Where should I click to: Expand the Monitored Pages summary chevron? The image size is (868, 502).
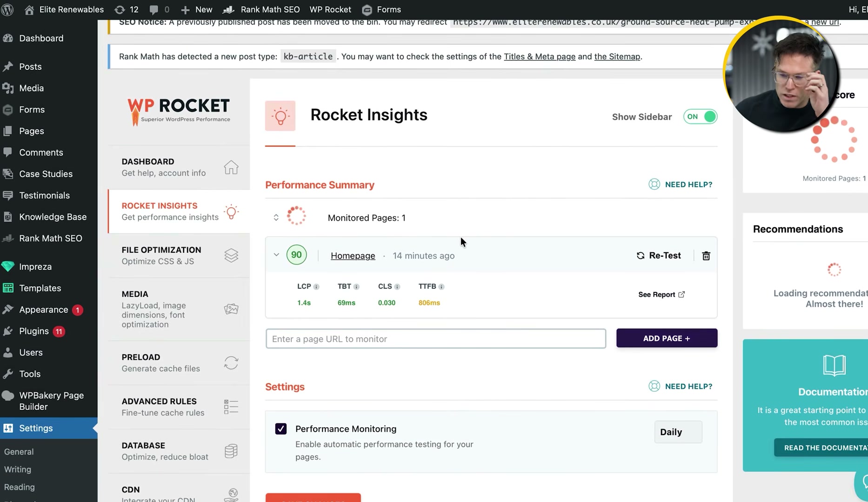click(x=275, y=217)
